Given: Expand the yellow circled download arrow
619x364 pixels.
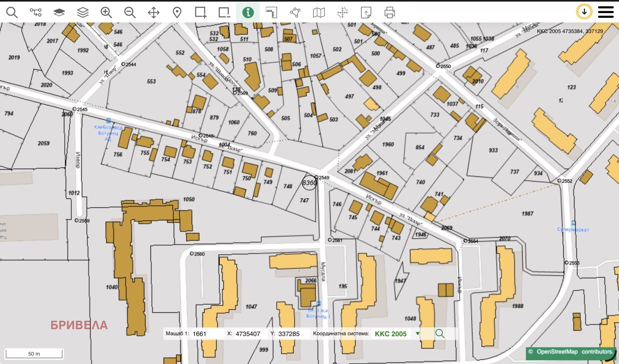Looking at the screenshot, I should click(x=584, y=12).
